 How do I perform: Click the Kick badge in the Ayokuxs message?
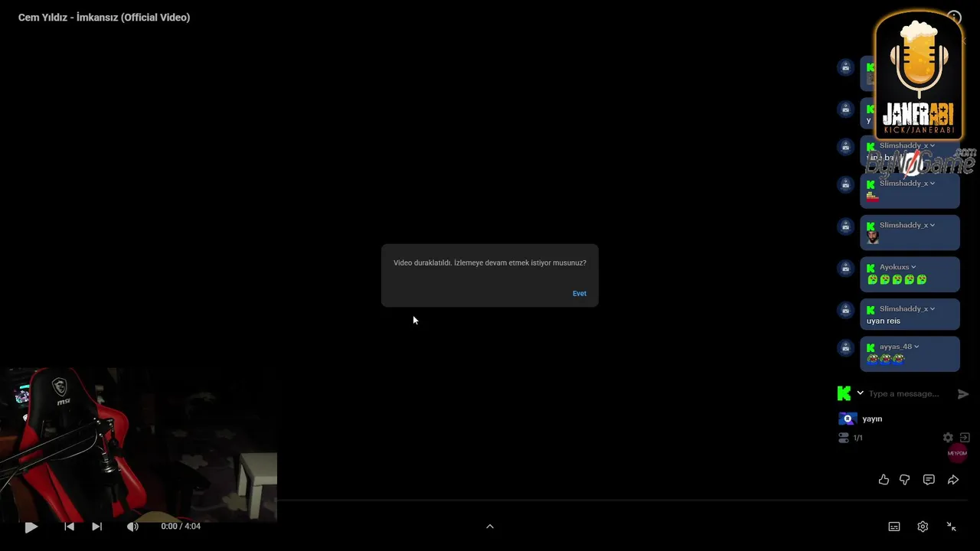[x=871, y=268]
